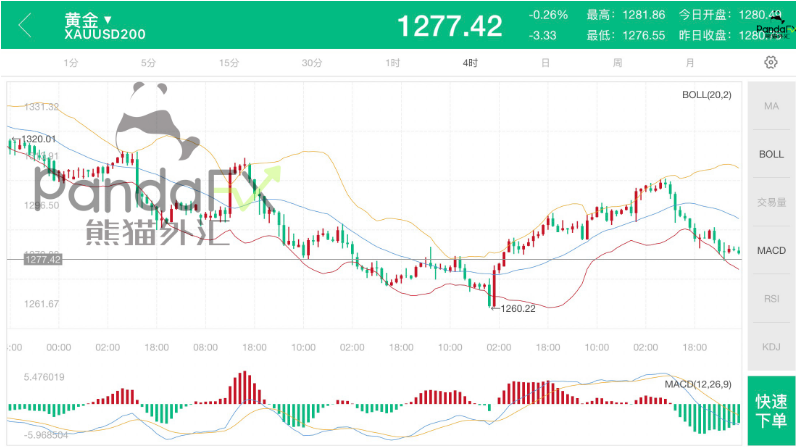
Task: Select the RSI indicator
Action: [771, 299]
